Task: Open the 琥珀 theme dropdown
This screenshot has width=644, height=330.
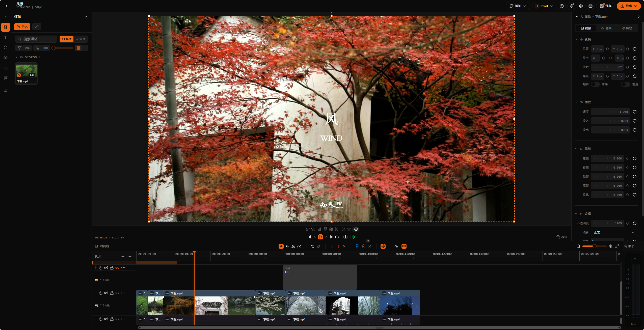Action: coord(518,6)
